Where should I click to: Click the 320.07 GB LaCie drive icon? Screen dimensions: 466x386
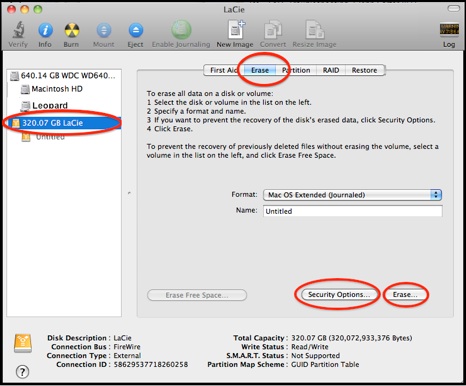coord(16,123)
